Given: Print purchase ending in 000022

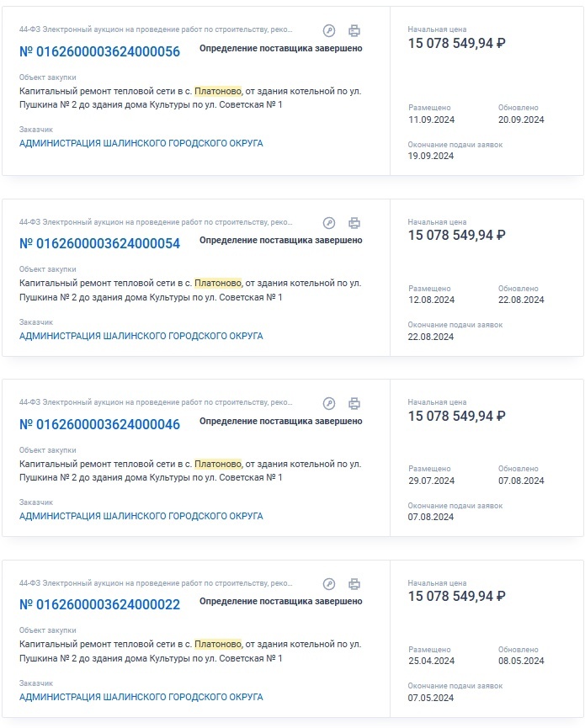Looking at the screenshot, I should click(x=354, y=584).
